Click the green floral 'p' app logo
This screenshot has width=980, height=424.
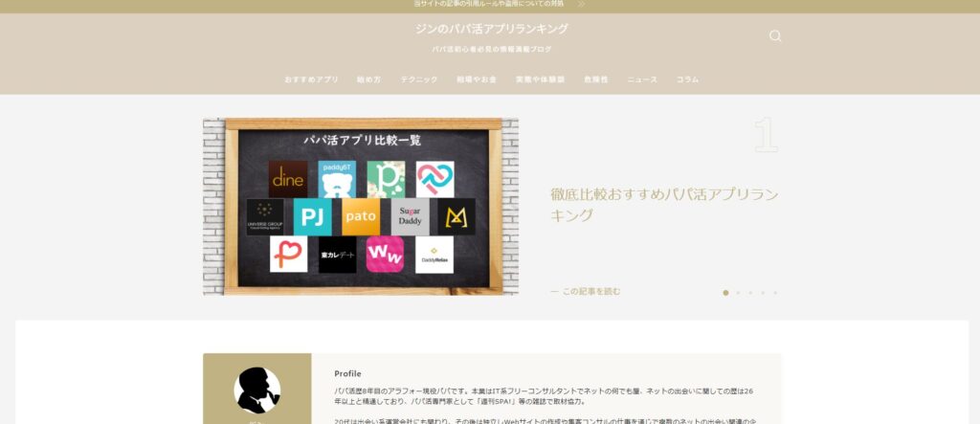[386, 179]
